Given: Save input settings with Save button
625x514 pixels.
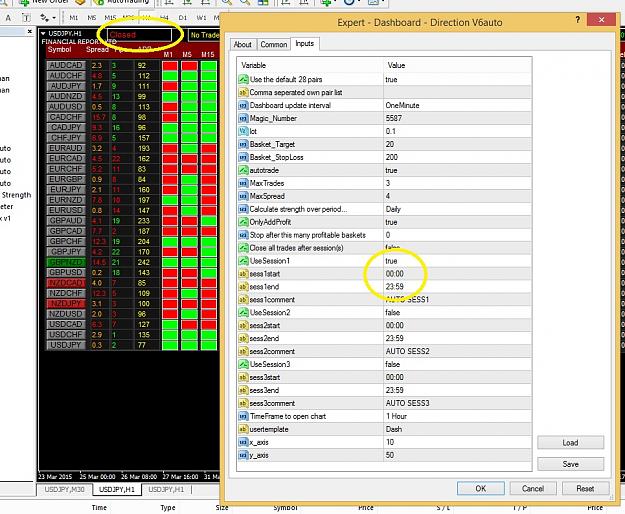Looking at the screenshot, I should pyautogui.click(x=570, y=464).
